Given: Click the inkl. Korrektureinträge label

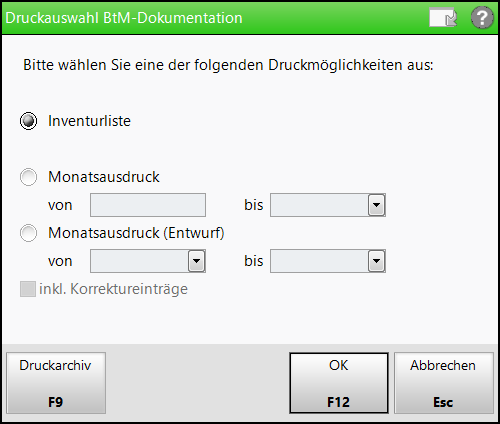Looking at the screenshot, I should [113, 289].
